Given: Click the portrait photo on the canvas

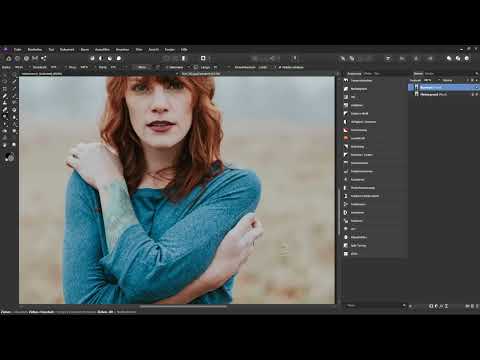Looking at the screenshot, I should point(177,190).
